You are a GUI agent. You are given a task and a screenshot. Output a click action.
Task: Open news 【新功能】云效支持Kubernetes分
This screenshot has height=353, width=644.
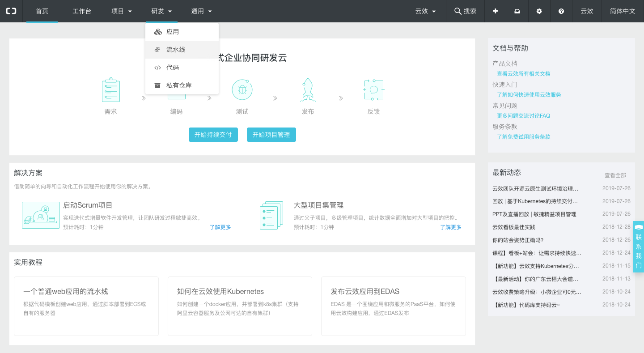pyautogui.click(x=536, y=266)
